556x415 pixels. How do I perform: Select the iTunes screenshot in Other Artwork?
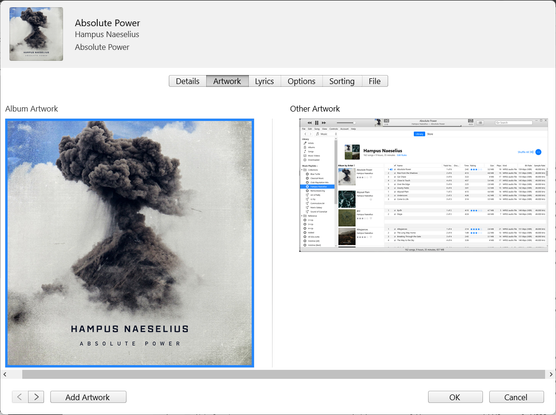[x=424, y=185]
